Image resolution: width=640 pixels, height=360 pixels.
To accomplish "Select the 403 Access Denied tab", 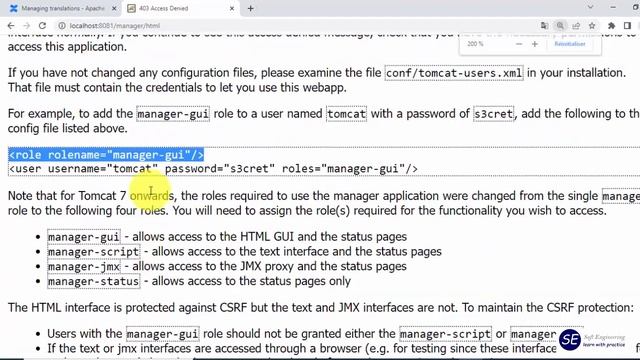I will tap(182, 8).
